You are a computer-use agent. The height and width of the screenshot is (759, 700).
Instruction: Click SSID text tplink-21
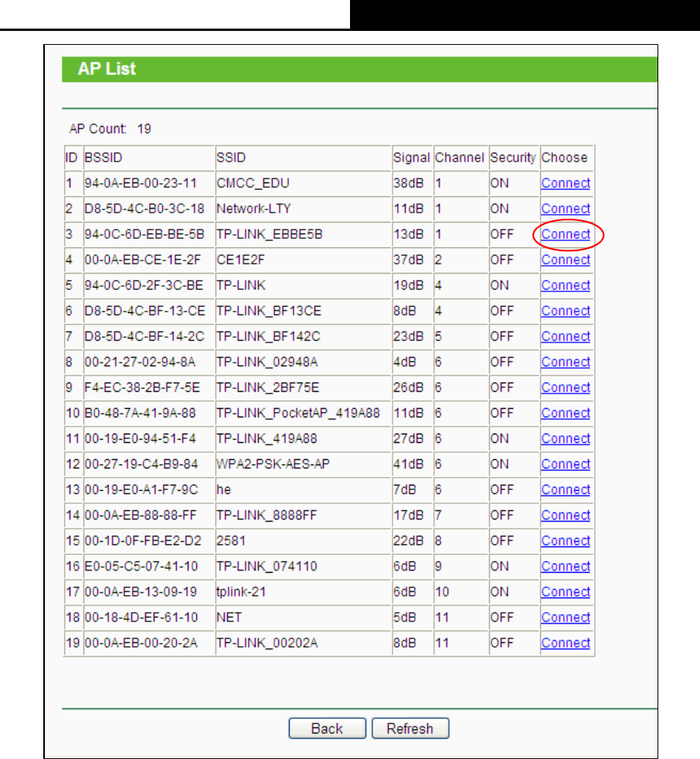(241, 592)
